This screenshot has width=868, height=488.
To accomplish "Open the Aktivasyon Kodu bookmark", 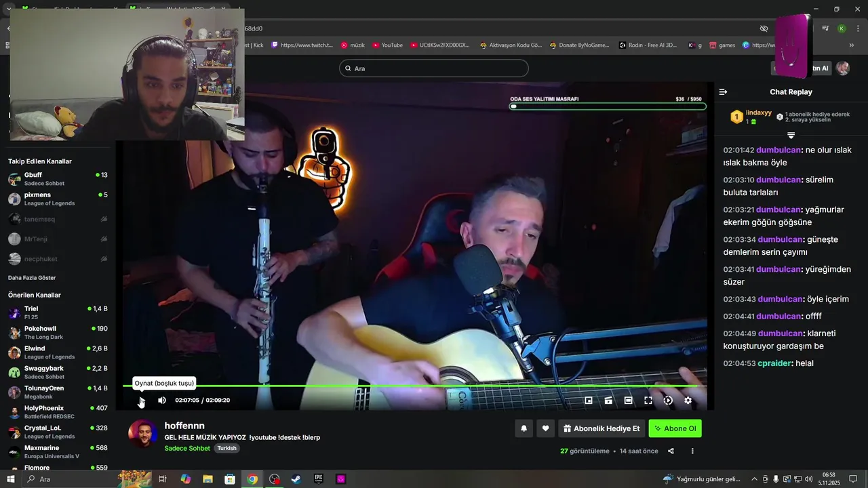I will point(511,45).
